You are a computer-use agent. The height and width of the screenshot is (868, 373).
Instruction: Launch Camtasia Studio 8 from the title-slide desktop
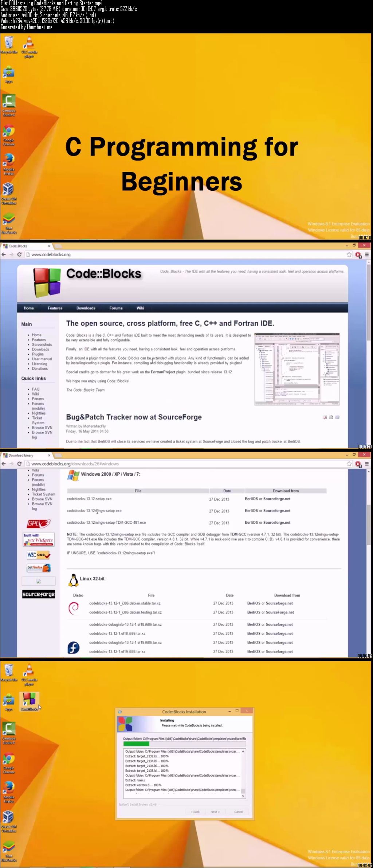(x=9, y=106)
